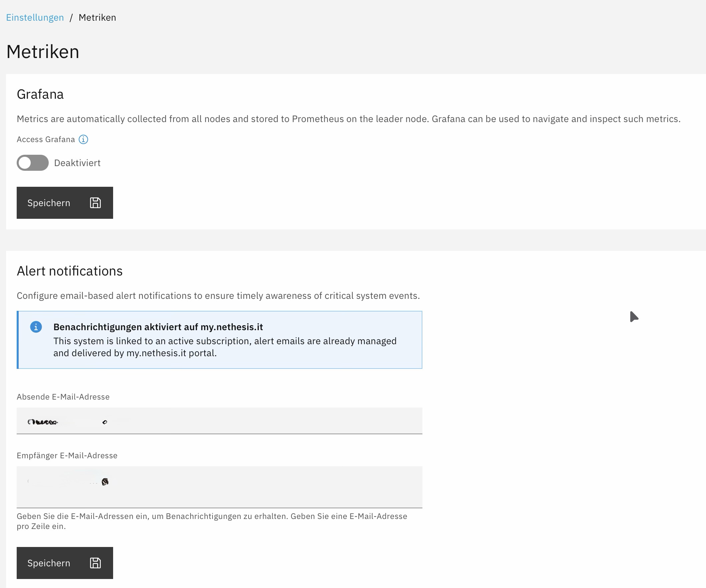Image resolution: width=706 pixels, height=588 pixels.
Task: Click the Access Grafana info icon
Action: coord(83,139)
